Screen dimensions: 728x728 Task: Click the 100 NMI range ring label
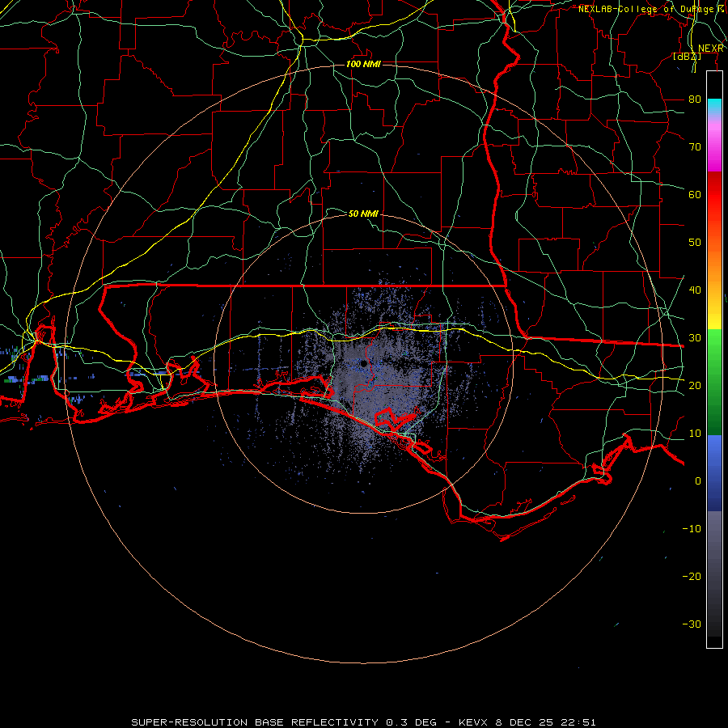[x=363, y=64]
